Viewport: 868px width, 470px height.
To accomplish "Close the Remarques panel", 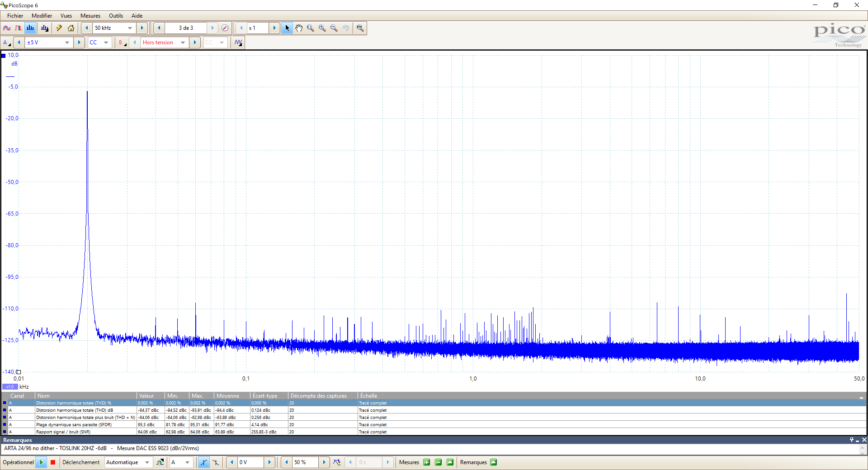I will tap(864, 440).
